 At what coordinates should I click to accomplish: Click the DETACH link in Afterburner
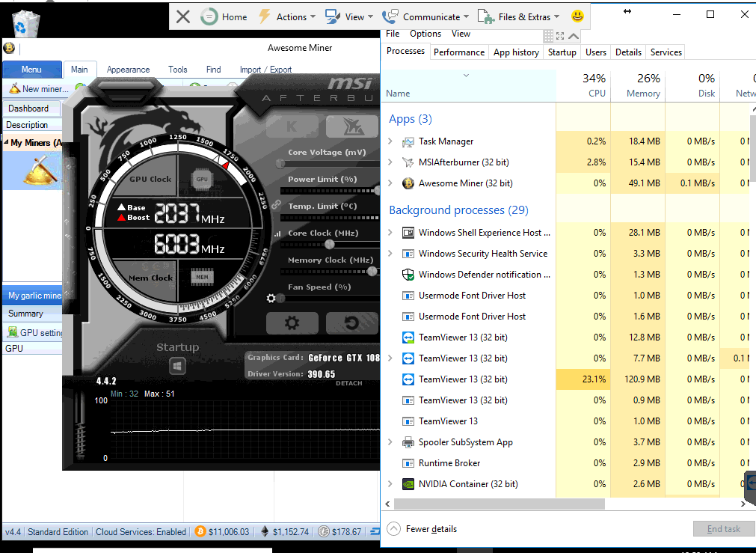[350, 382]
